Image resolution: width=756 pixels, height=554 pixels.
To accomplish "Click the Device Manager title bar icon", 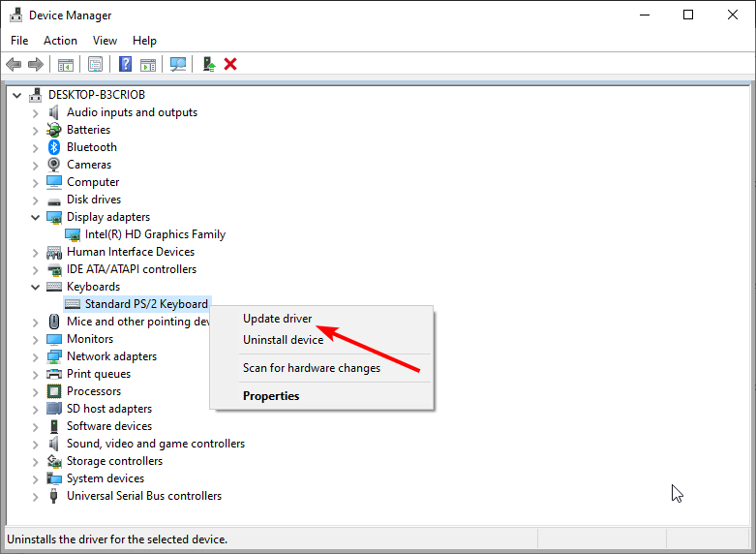I will (x=15, y=15).
